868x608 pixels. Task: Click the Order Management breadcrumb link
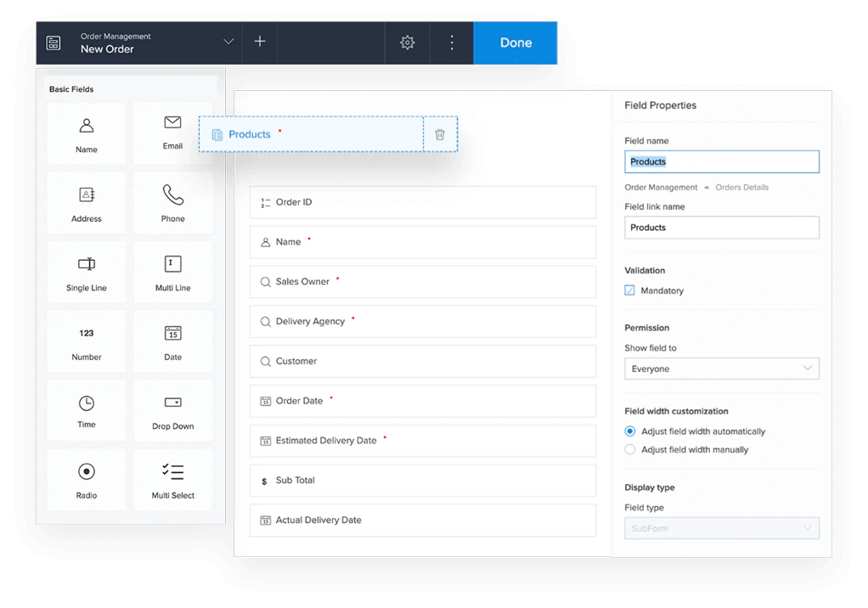click(661, 187)
